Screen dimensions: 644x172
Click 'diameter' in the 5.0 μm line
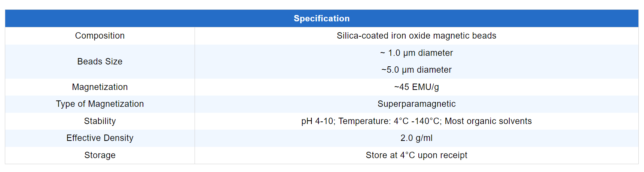pos(434,70)
